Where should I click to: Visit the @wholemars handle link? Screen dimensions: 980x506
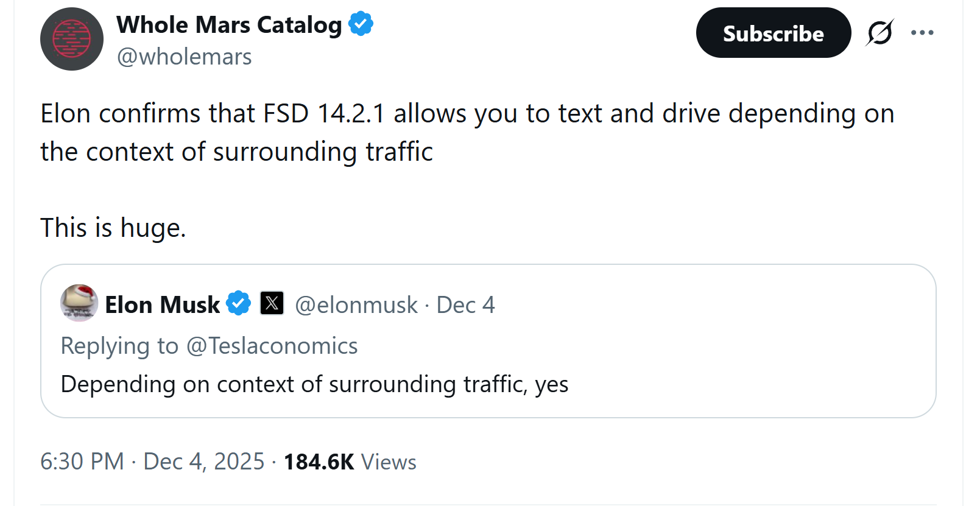pyautogui.click(x=184, y=57)
